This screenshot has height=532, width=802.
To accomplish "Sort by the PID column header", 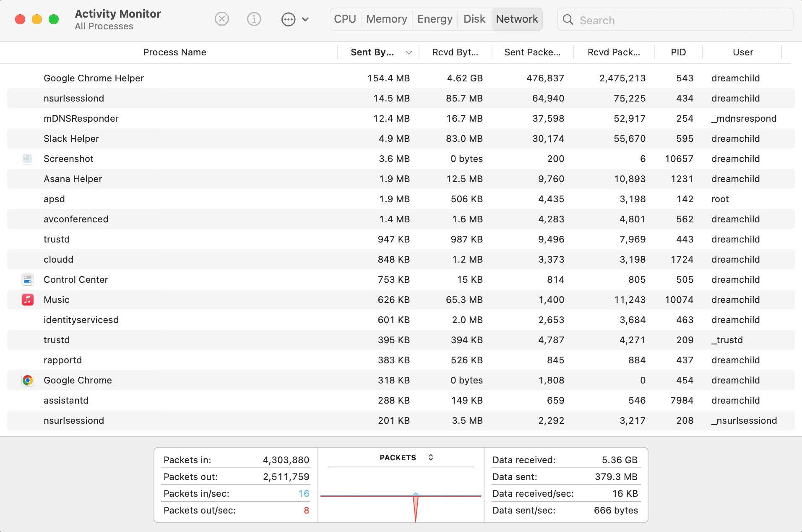I will click(x=677, y=52).
